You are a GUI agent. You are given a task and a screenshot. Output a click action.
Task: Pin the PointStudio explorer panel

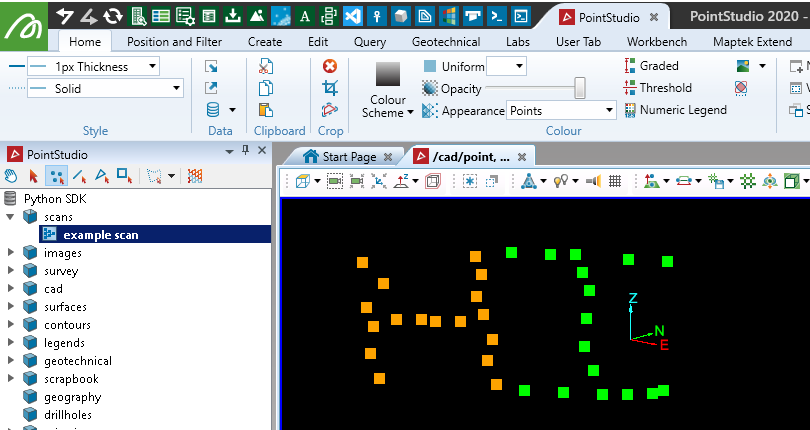coord(245,150)
